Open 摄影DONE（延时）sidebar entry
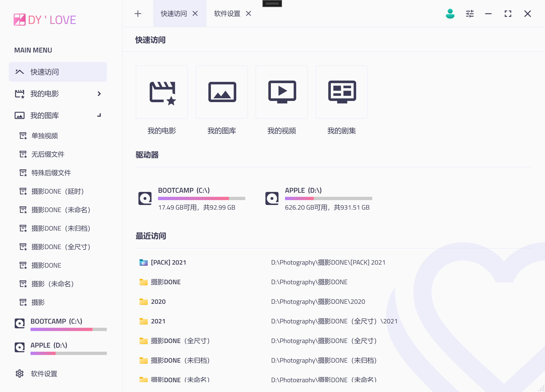545x392 pixels. 58,191
